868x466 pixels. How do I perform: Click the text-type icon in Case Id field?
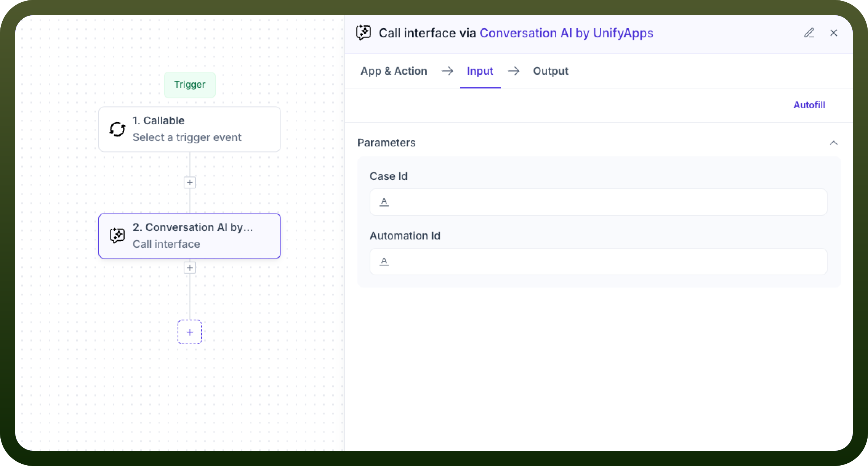(x=384, y=202)
